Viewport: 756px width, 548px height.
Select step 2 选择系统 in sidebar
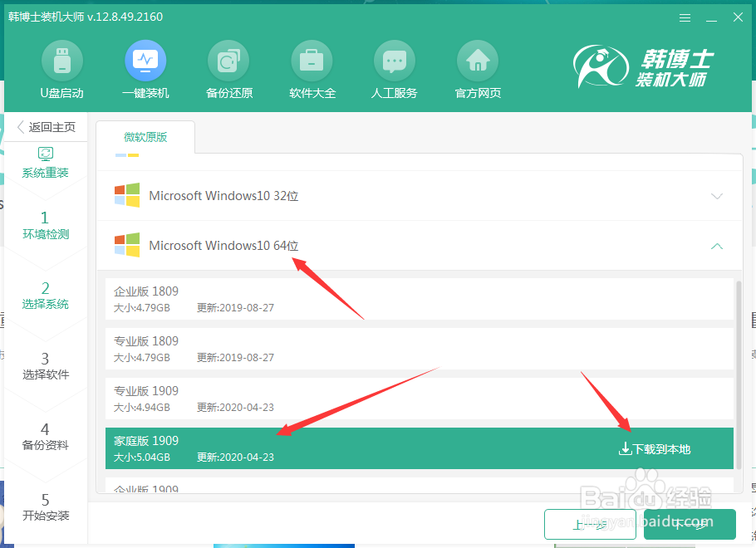point(46,296)
